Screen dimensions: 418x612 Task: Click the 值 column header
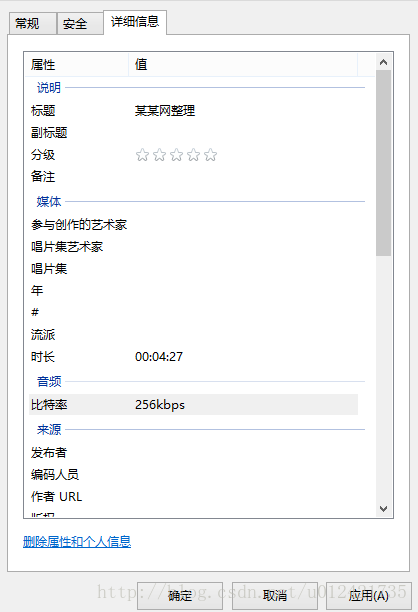243,64
